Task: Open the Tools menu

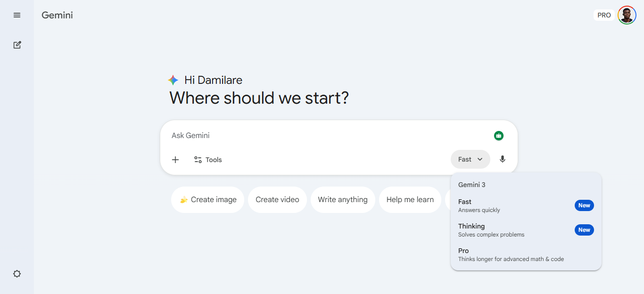Action: pyautogui.click(x=208, y=160)
